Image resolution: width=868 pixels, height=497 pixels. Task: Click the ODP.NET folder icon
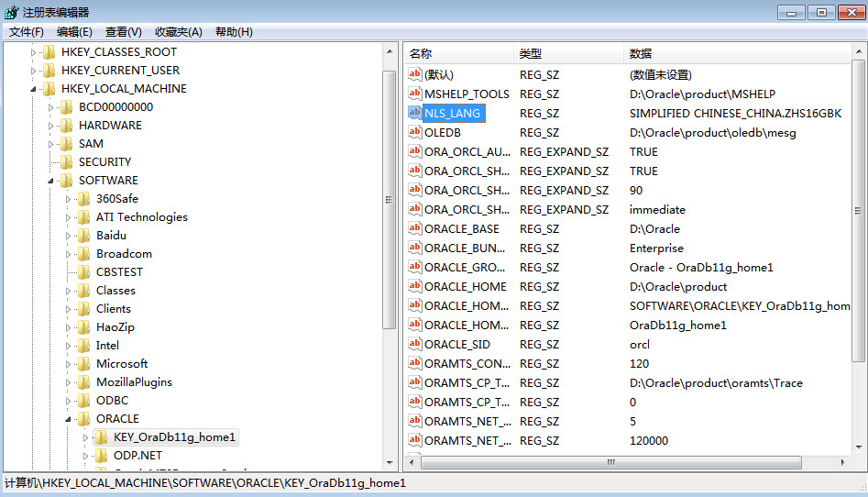[102, 456]
